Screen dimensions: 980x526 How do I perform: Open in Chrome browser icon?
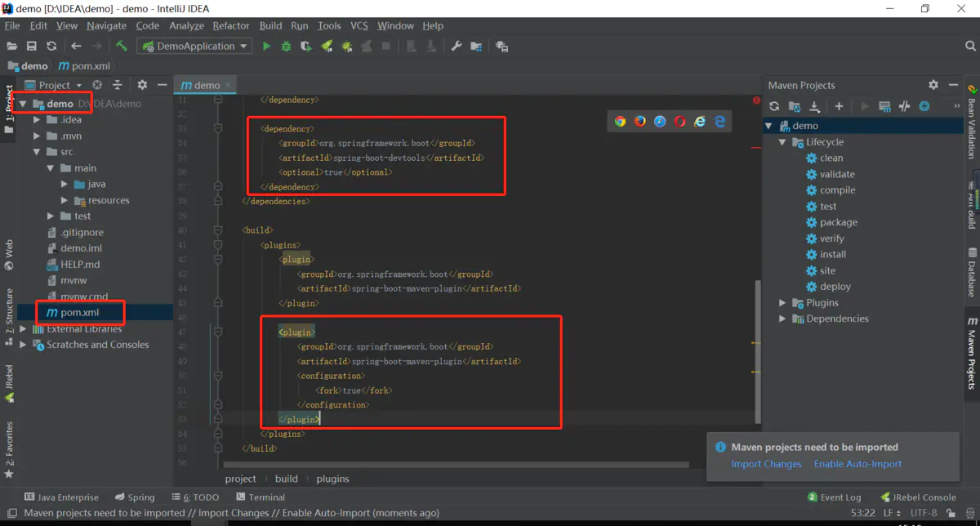pyautogui.click(x=620, y=122)
